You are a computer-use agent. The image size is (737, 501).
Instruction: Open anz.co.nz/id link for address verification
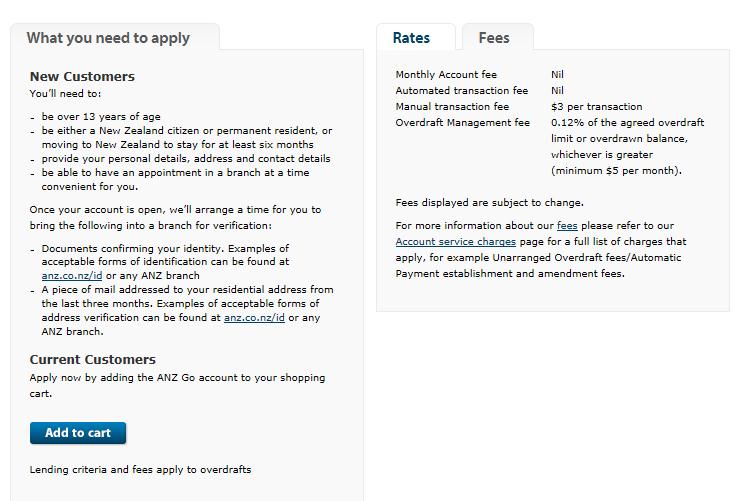[254, 318]
